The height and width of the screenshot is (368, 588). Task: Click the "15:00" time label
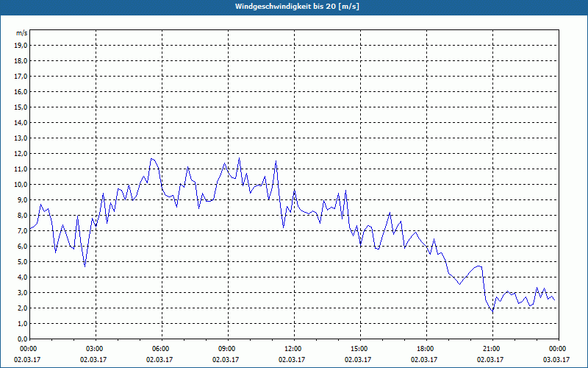(x=360, y=349)
